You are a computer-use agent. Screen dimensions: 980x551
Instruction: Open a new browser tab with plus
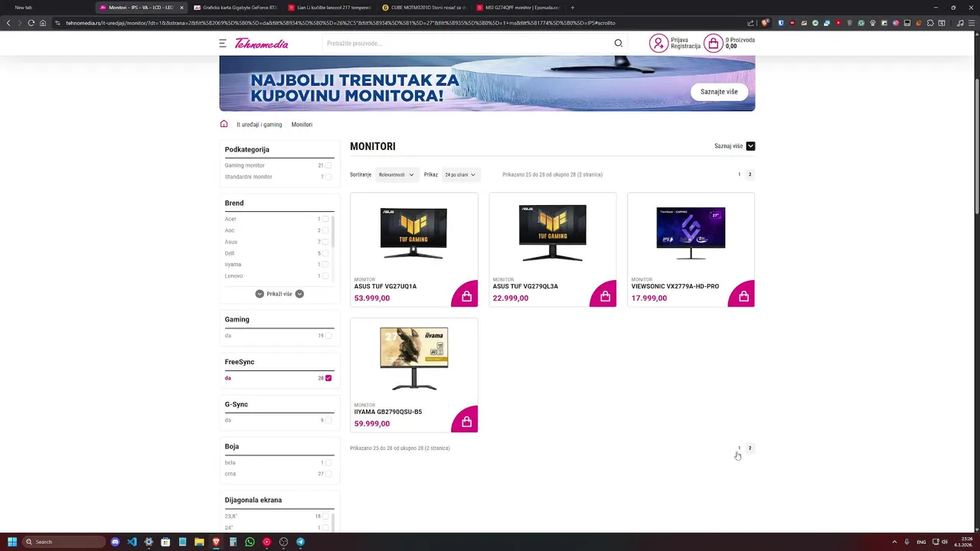573,8
